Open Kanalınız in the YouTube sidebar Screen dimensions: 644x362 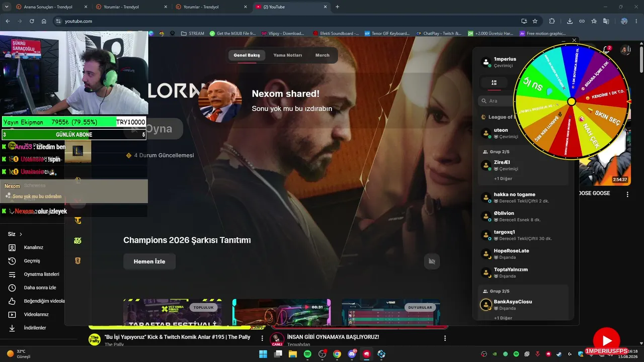tap(33, 247)
